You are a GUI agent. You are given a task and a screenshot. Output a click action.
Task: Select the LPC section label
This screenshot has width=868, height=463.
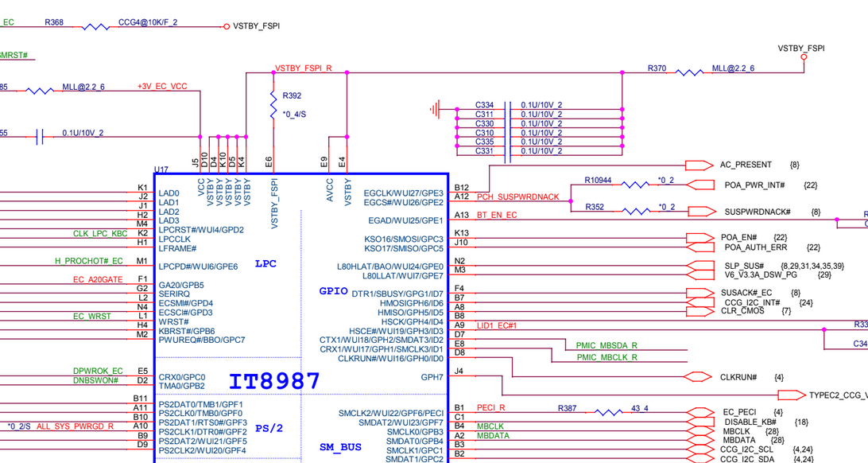[x=265, y=263]
